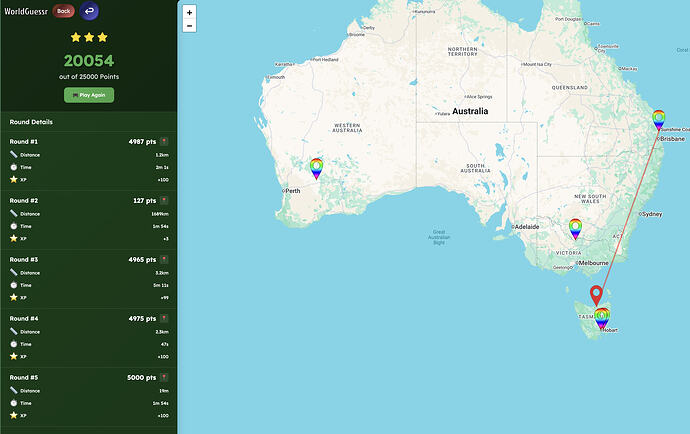
Task: Select the Round #2 heading
Action: point(24,201)
